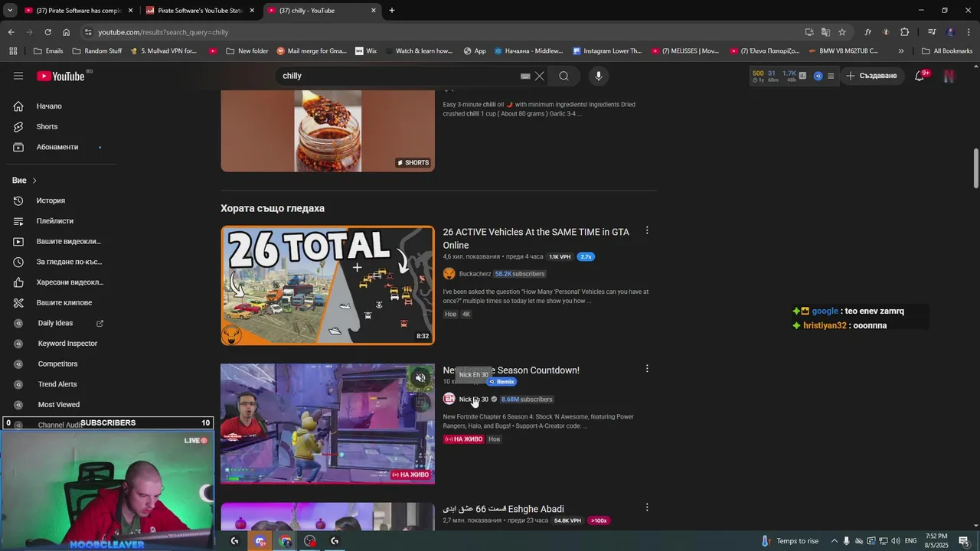Image resolution: width=980 pixels, height=551 pixels.
Task: Reload the page
Action: pos(47,32)
